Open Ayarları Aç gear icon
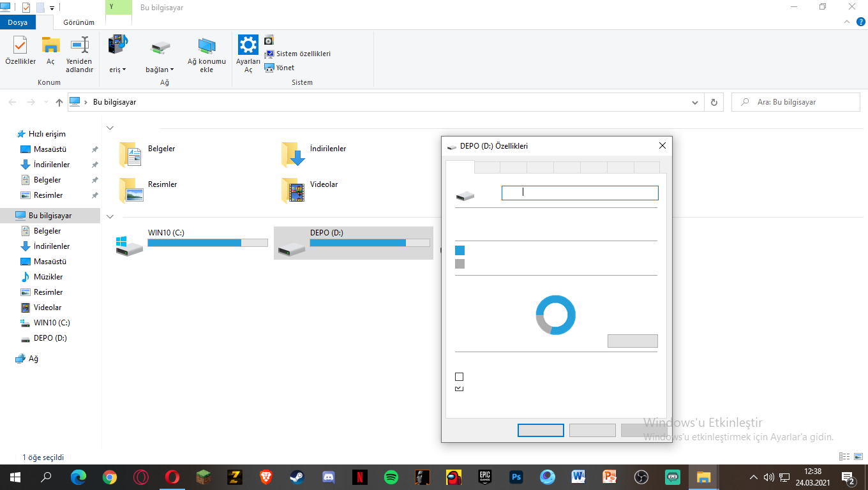This screenshot has width=868, height=490. [x=248, y=45]
